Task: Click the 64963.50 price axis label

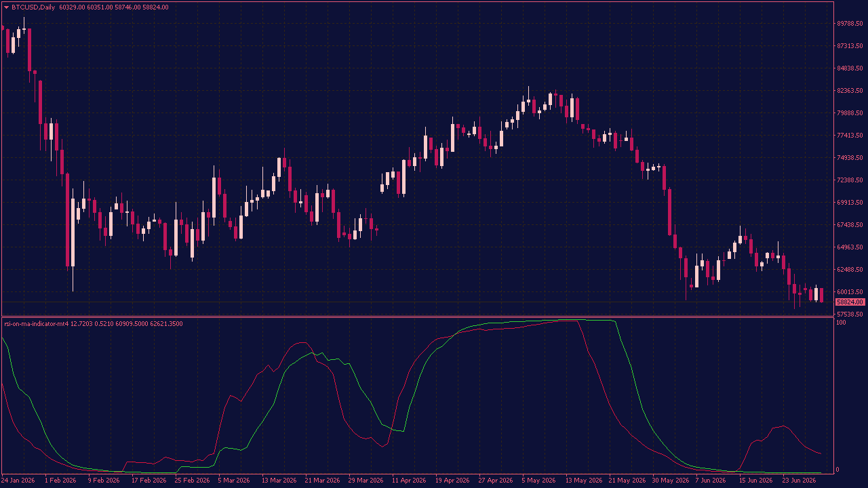Action: point(850,247)
